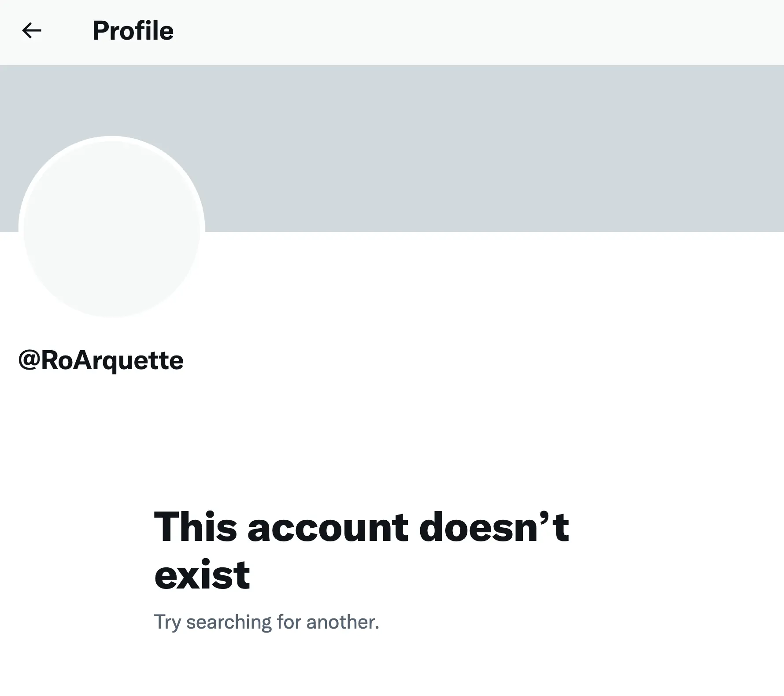
Task: Click the "This account doesn't exist" heading
Action: pos(361,551)
